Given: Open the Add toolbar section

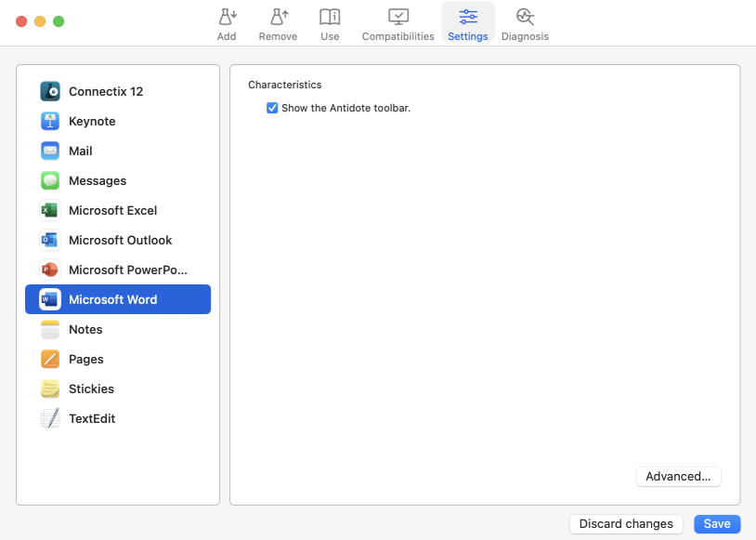Looking at the screenshot, I should (227, 23).
